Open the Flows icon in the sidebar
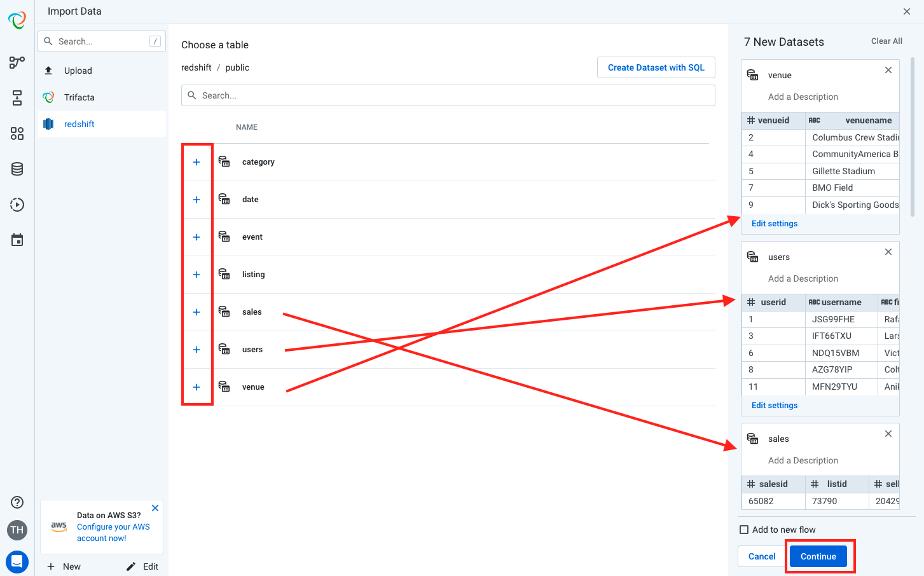 (17, 62)
